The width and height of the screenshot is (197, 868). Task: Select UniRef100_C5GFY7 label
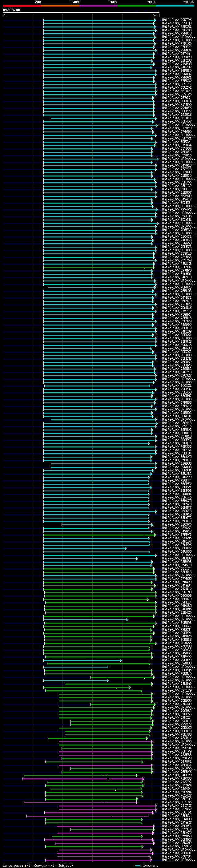[177, 440]
